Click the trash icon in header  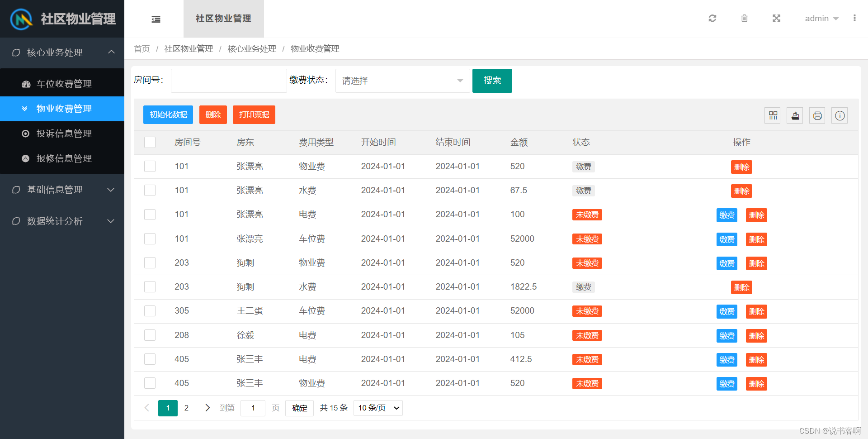(x=745, y=18)
